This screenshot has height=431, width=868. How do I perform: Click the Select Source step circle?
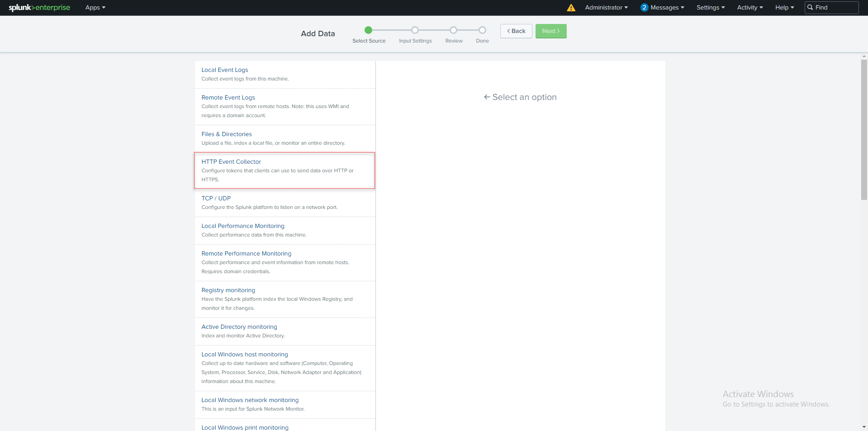(x=368, y=30)
